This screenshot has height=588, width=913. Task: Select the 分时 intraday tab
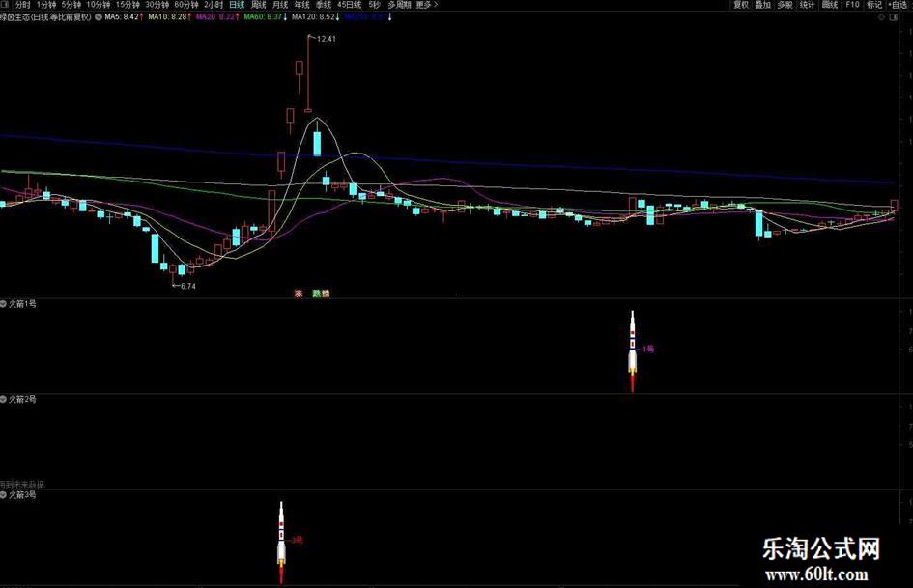click(23, 5)
